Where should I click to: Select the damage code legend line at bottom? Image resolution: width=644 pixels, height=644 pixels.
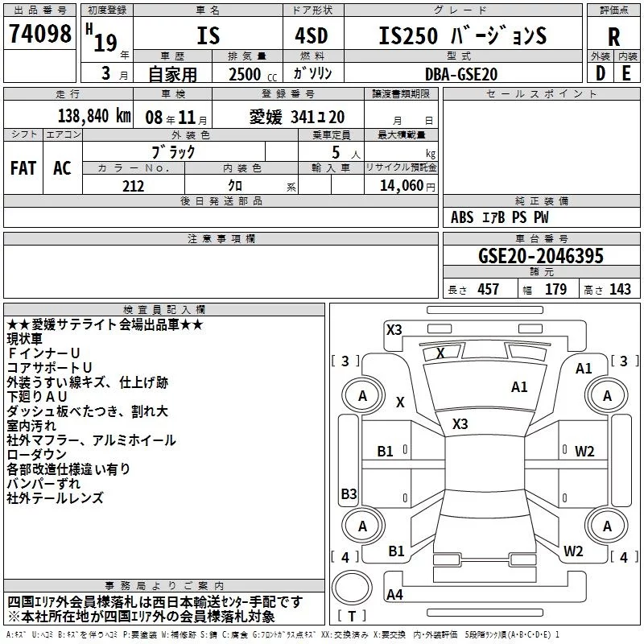pos(283,634)
